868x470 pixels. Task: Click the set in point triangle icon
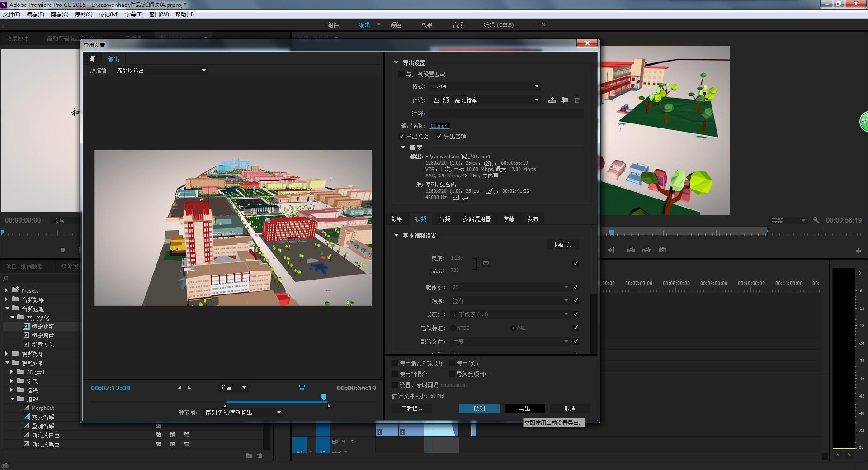[179, 388]
